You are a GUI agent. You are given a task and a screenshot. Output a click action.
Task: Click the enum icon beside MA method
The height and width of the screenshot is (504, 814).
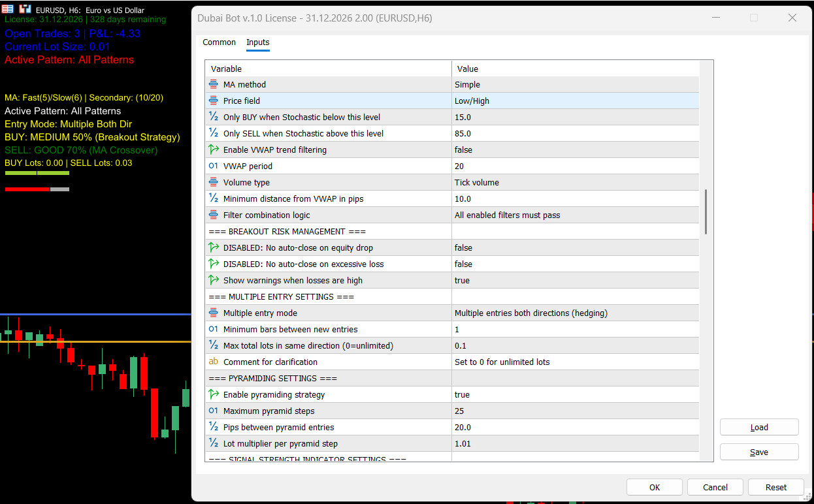pos(214,84)
